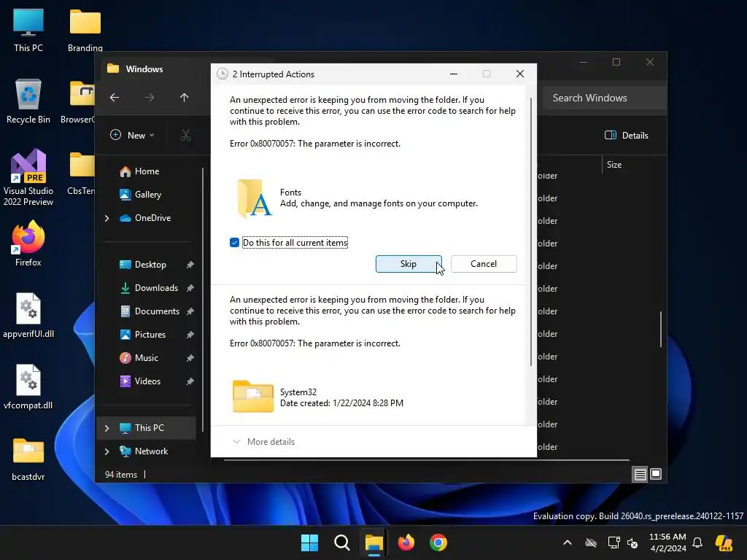
Task: Toggle 'Do this for all current items' checkbox
Action: (234, 242)
